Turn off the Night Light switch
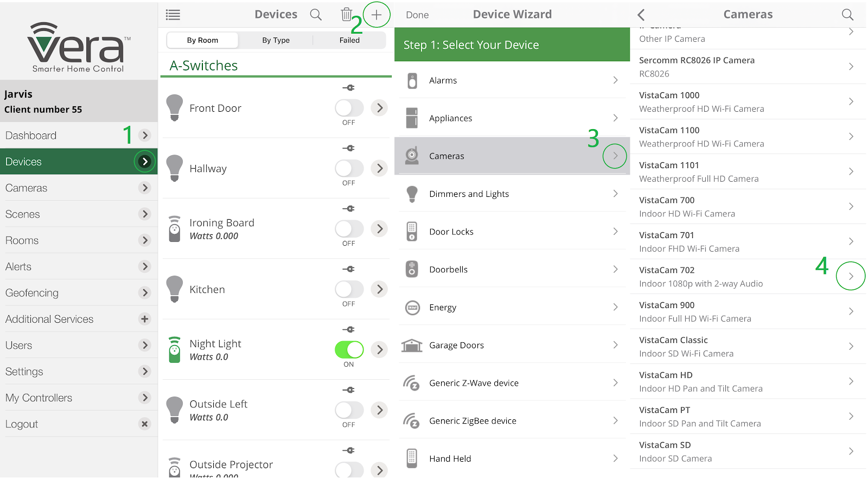This screenshot has width=868, height=479. [x=349, y=350]
